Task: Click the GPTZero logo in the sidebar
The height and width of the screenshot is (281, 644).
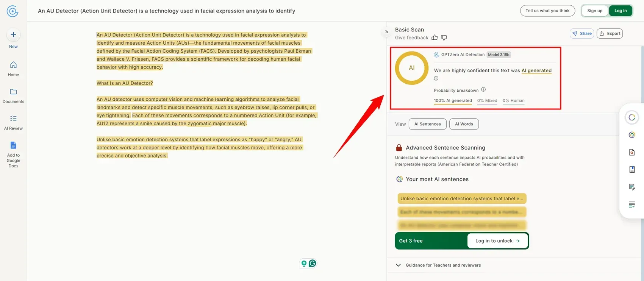Action: point(13,11)
